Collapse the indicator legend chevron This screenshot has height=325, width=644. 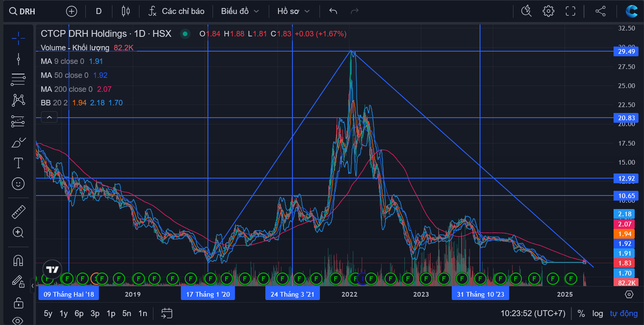tap(49, 117)
